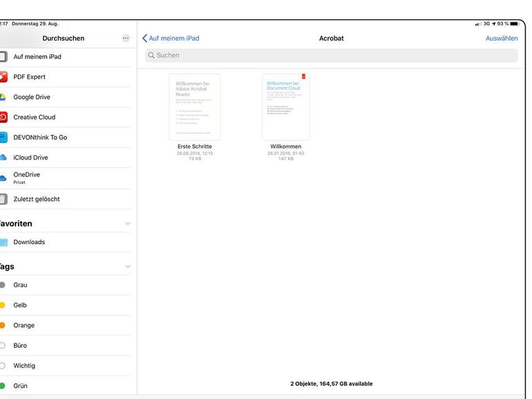Screen dimensions: 532x399
Task: Select the empty Büro tag circle
Action: [x=2, y=345]
